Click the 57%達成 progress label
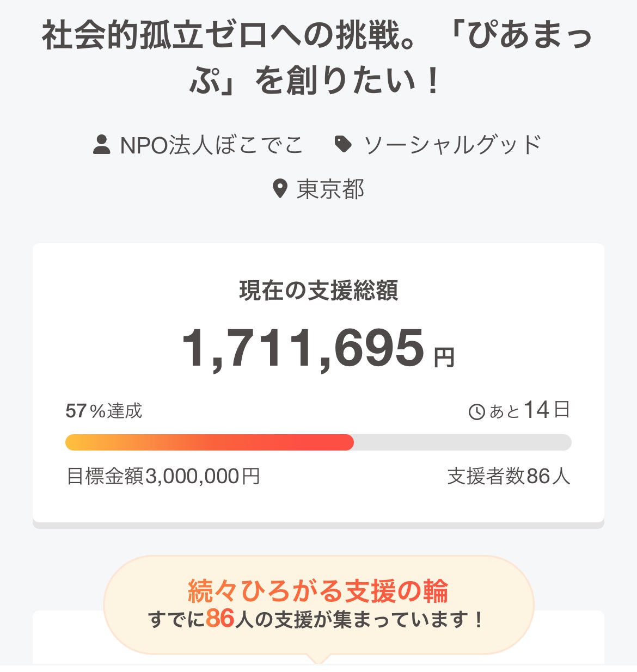The image size is (637, 672). (103, 411)
